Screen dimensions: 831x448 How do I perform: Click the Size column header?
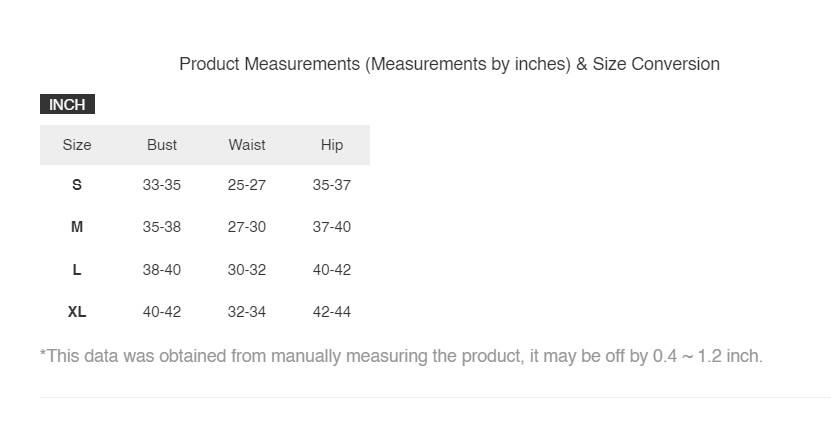click(x=77, y=145)
